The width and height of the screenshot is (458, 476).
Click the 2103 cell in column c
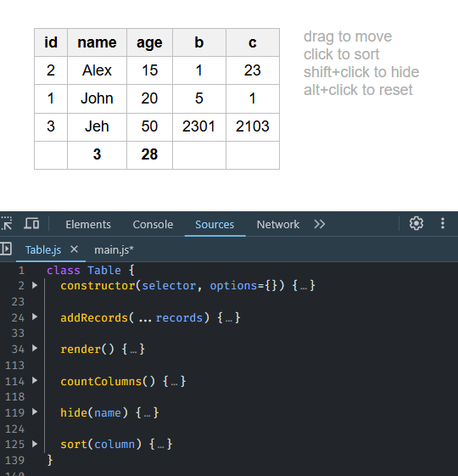[x=253, y=126]
